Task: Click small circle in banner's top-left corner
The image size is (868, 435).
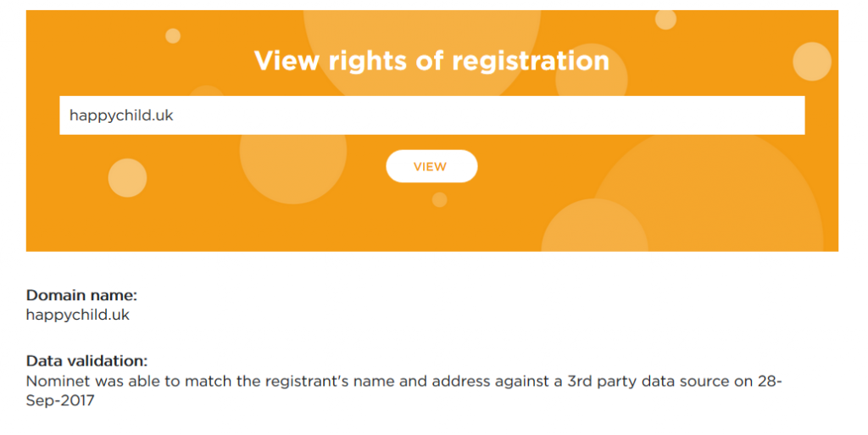Action: click(173, 36)
